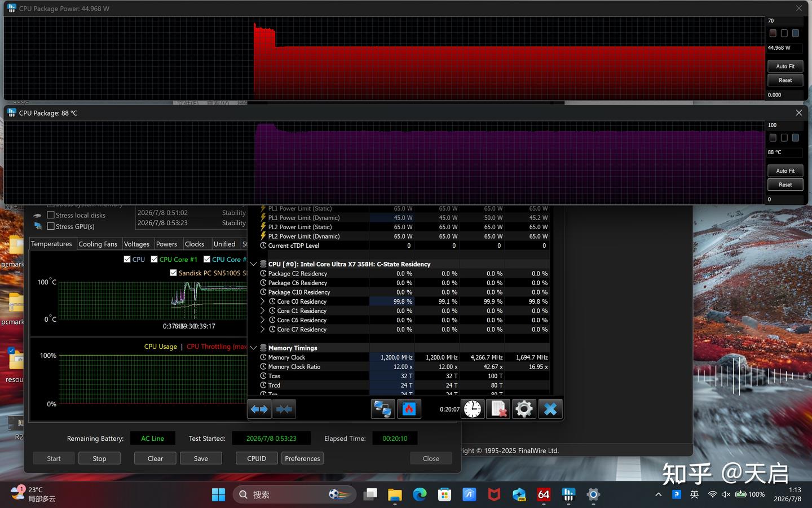Image resolution: width=812 pixels, height=508 pixels.
Task: Uncheck the CPU Core #1 checkbox
Action: point(154,259)
